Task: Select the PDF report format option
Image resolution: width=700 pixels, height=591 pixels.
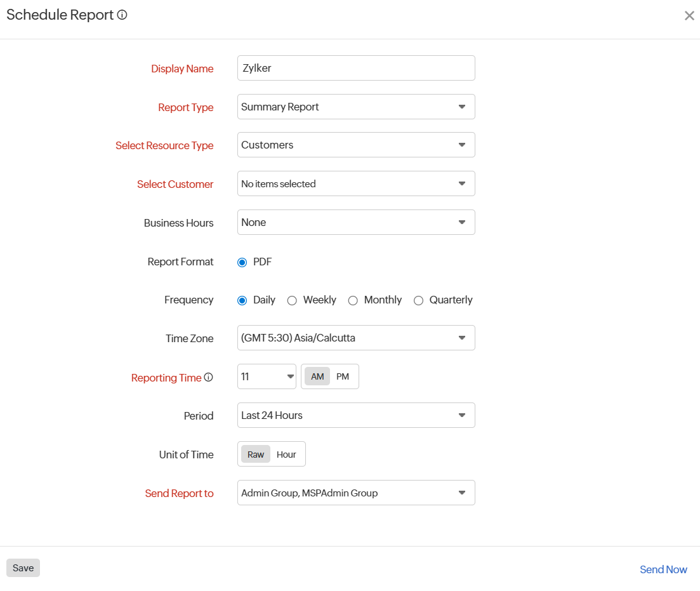Action: pyautogui.click(x=242, y=262)
